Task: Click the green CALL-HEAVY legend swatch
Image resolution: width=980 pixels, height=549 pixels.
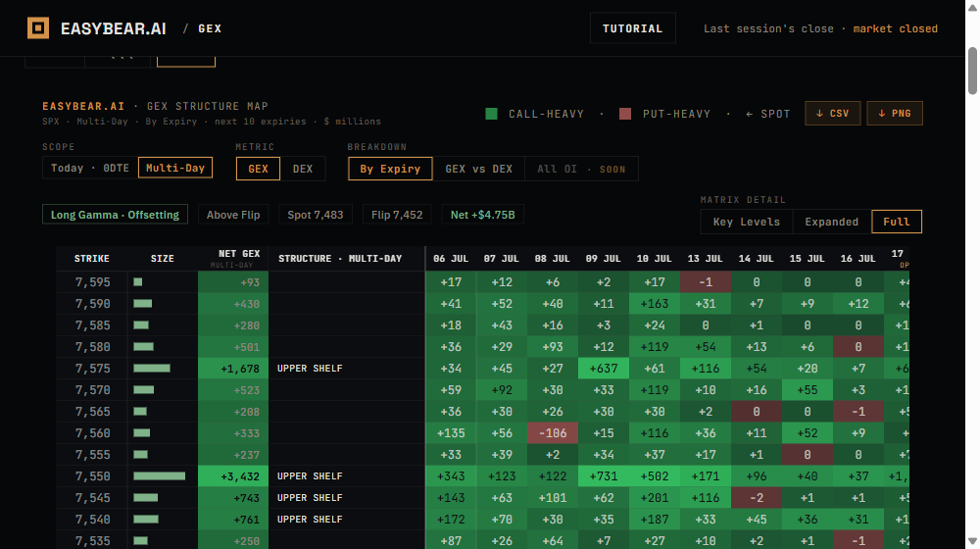Action: pyautogui.click(x=491, y=114)
